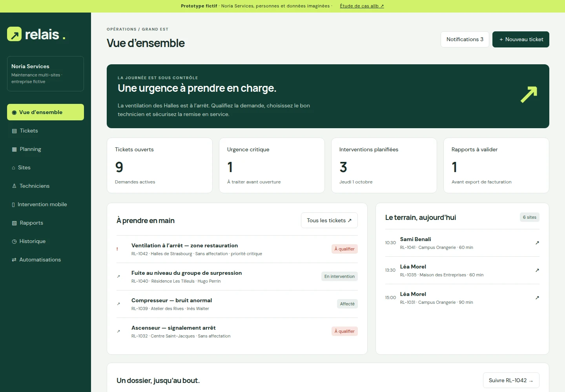Click the En intervention status badge
The height and width of the screenshot is (392, 565).
(x=339, y=276)
